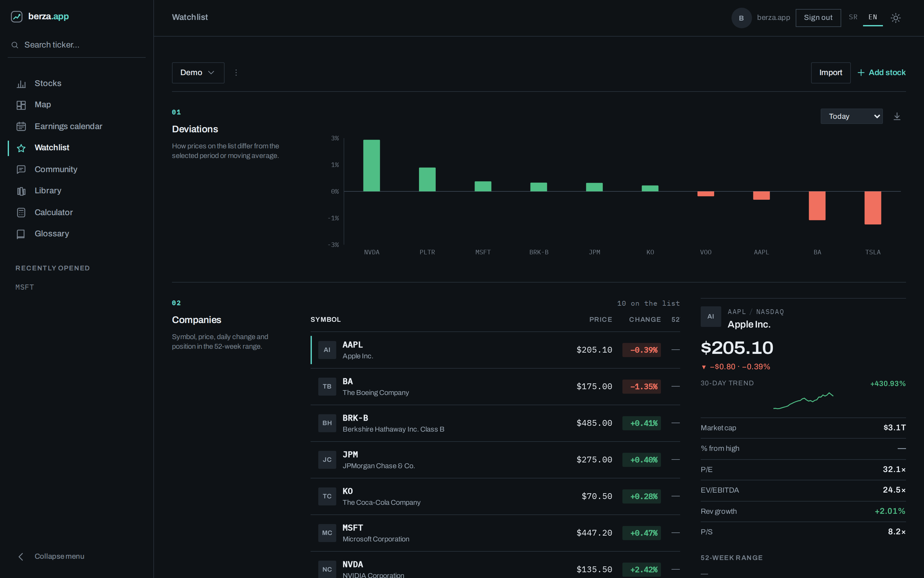Click the NVDA row NC badge
This screenshot has height=578, width=924.
tap(327, 570)
